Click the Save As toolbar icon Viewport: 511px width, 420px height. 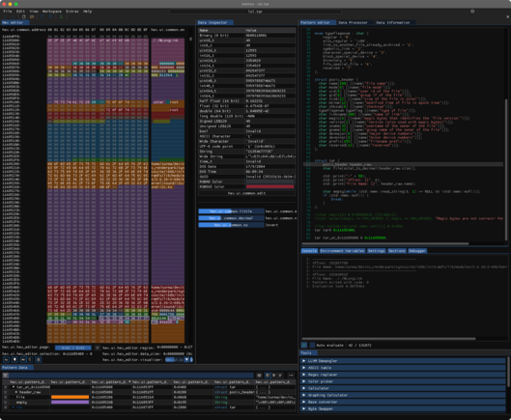pyautogui.click(x=50, y=16)
